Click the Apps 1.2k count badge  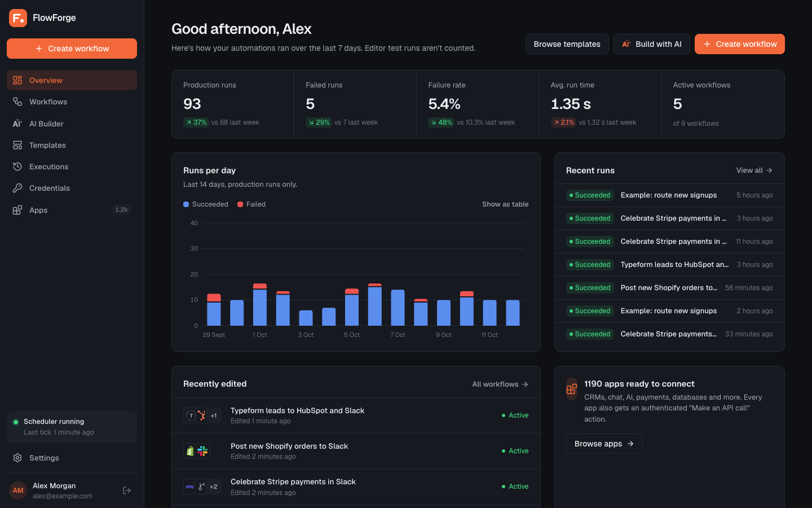point(121,209)
